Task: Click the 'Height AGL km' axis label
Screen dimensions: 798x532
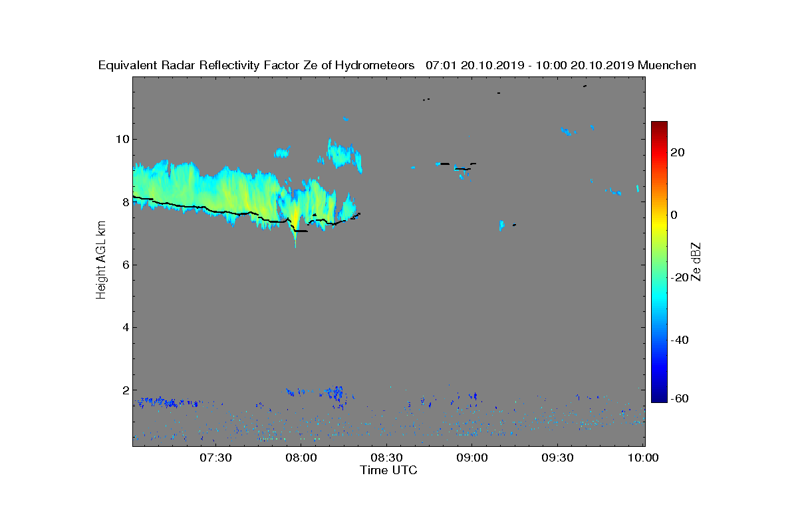Action: tap(101, 261)
